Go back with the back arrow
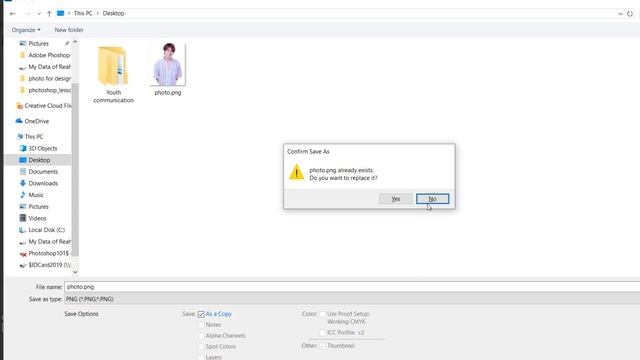The image size is (640, 360). 13,13
